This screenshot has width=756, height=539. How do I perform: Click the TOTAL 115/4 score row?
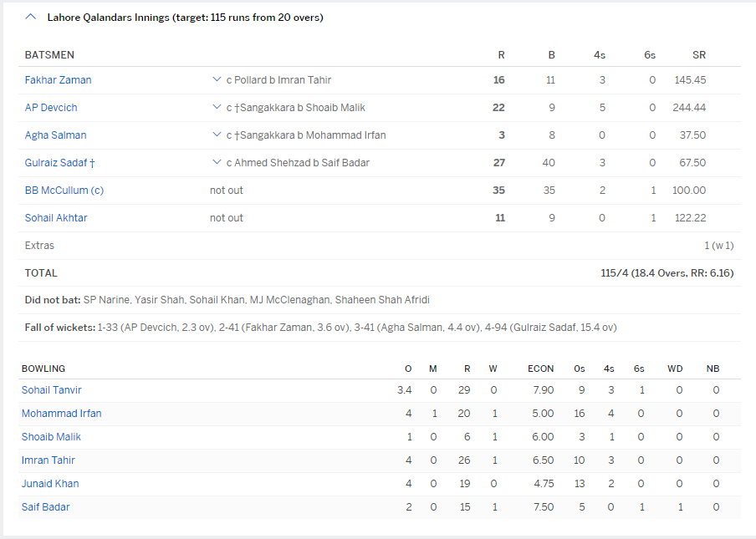tap(379, 273)
